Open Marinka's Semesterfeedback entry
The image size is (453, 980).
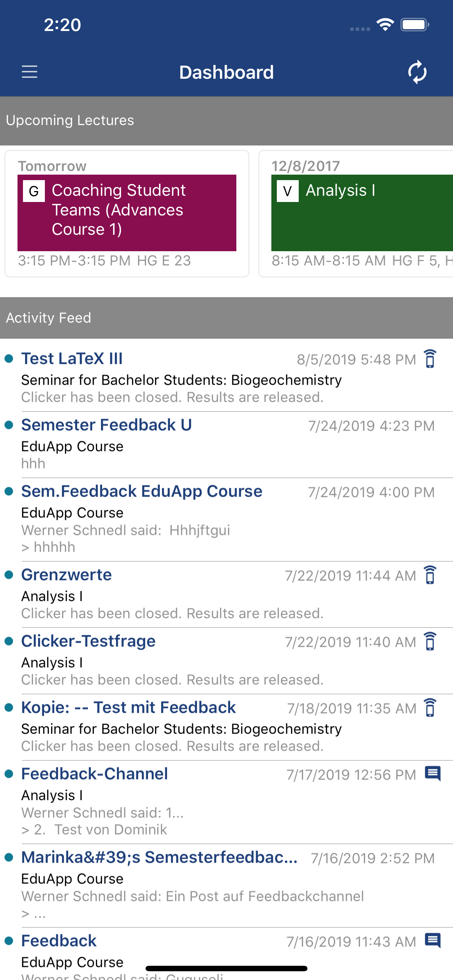point(159,857)
